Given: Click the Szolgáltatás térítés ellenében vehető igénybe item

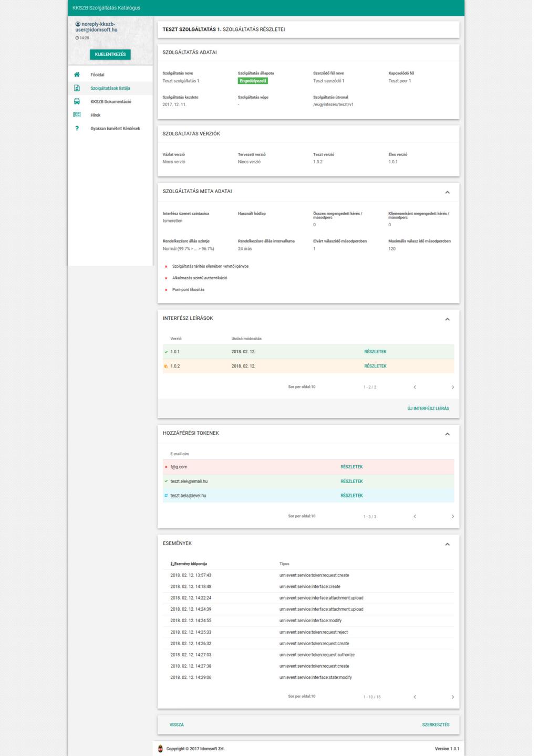Looking at the screenshot, I should pos(210,266).
